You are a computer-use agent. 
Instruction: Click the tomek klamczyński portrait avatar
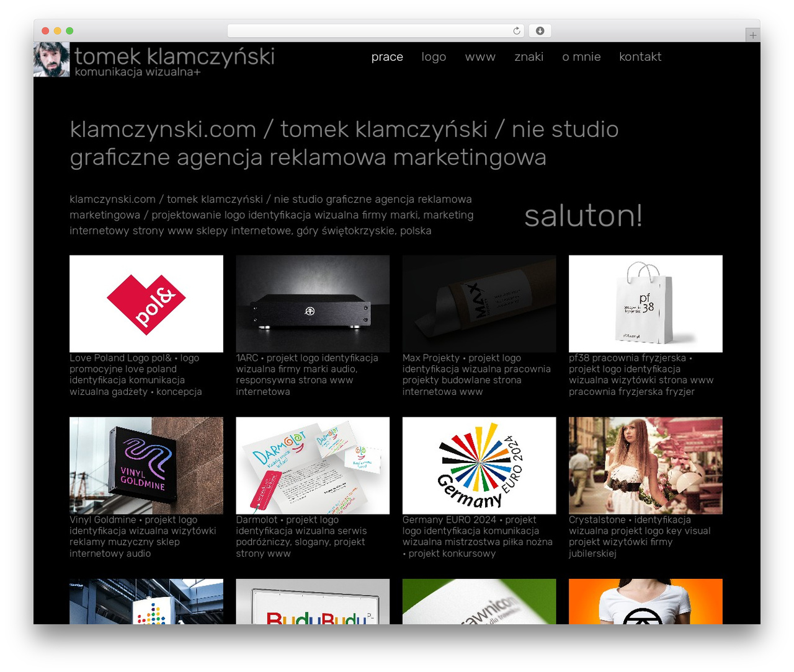pyautogui.click(x=51, y=60)
